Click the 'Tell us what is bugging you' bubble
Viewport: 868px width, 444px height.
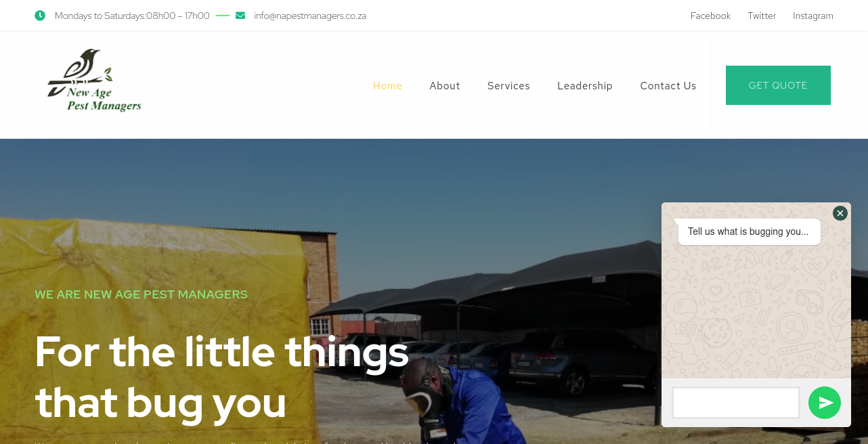tap(749, 231)
